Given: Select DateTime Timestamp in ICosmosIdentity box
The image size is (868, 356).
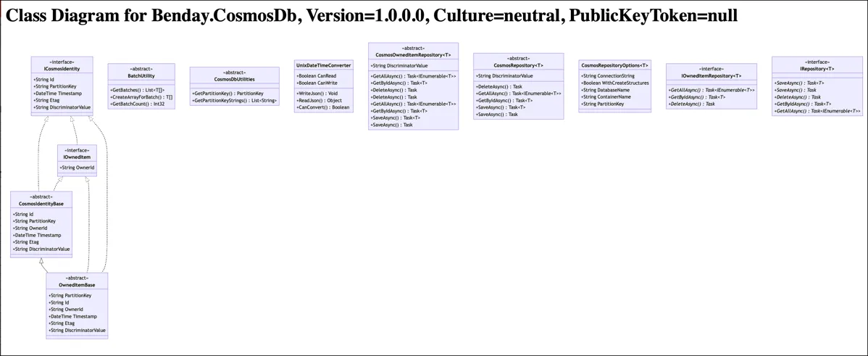Looking at the screenshot, I should [x=57, y=94].
